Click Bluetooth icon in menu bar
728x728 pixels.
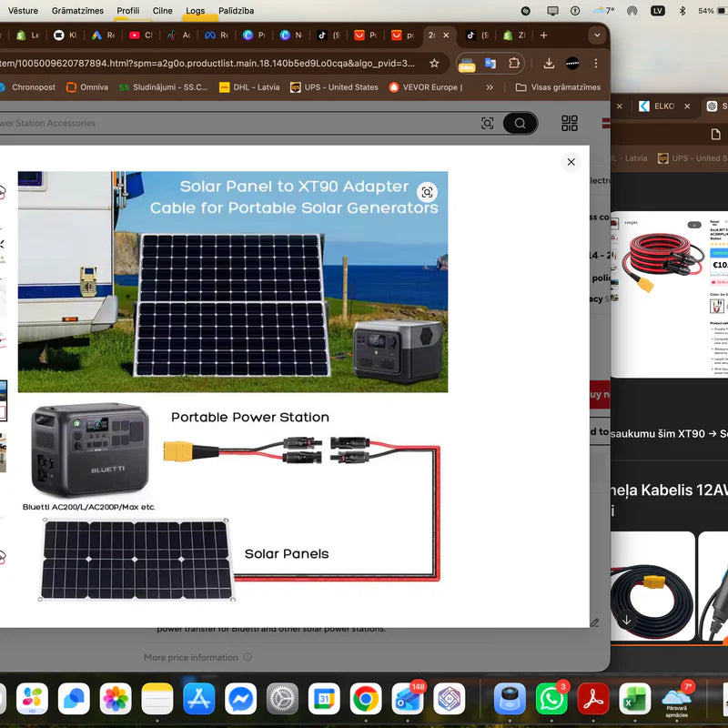[x=682, y=11]
